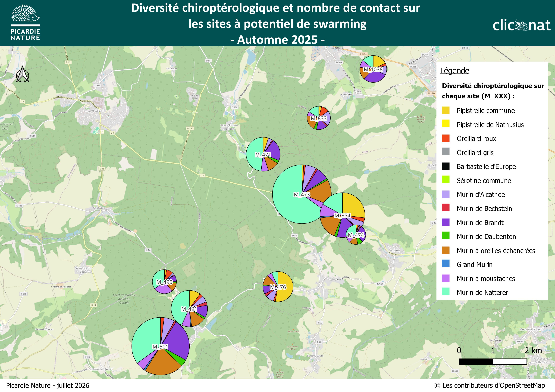
Task: Click the Picardie Nature hedgehog logo
Action: (x=25, y=22)
